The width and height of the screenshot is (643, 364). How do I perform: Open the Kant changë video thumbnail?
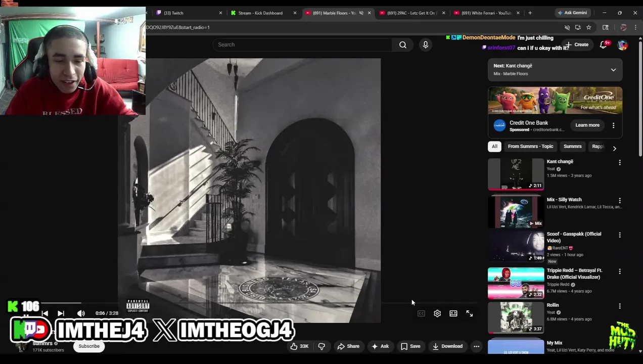(516, 174)
